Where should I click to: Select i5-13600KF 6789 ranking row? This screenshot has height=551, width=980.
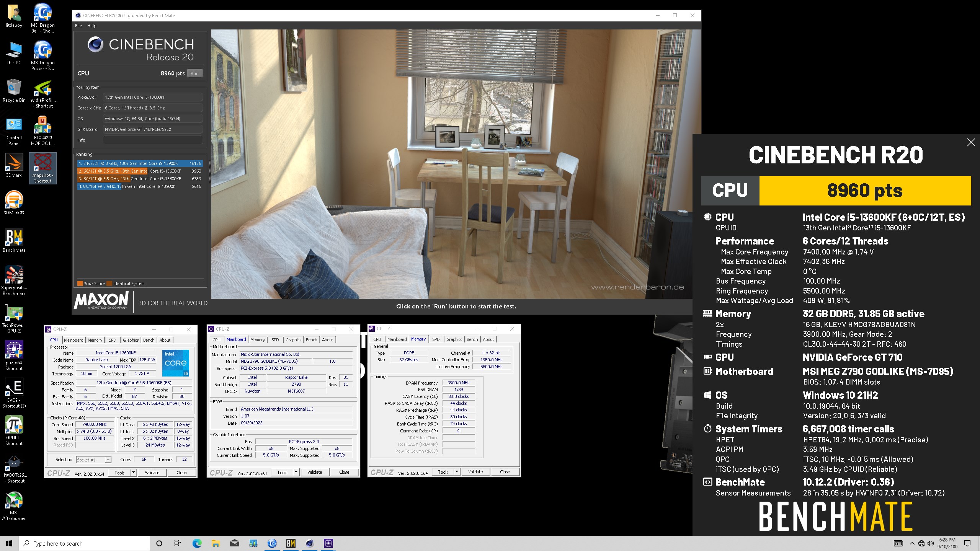(x=140, y=179)
